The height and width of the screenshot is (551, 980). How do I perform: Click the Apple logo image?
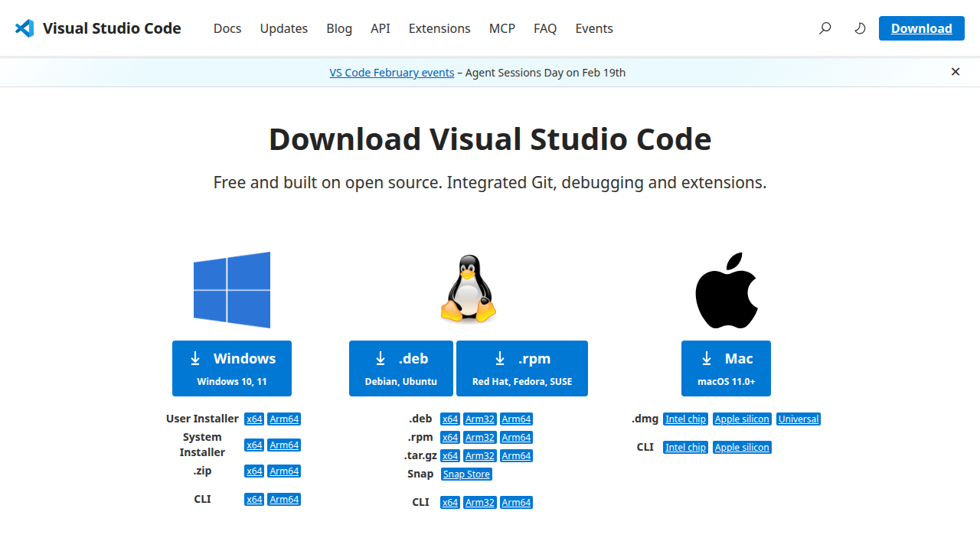[x=726, y=289]
